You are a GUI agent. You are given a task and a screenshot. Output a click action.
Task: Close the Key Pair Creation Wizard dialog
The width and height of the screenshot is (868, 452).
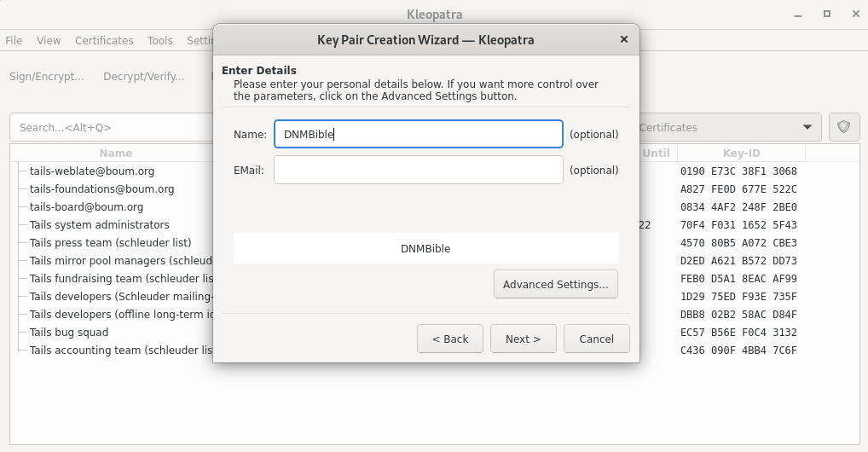click(x=623, y=39)
